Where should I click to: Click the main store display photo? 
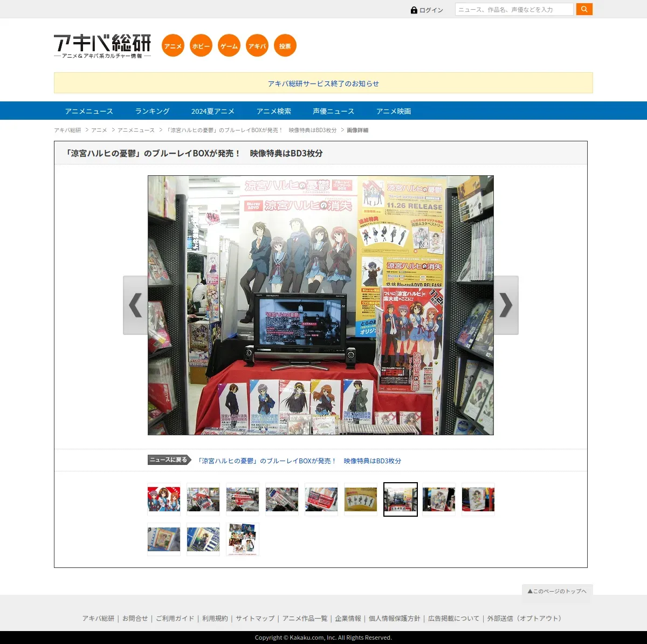pos(321,305)
